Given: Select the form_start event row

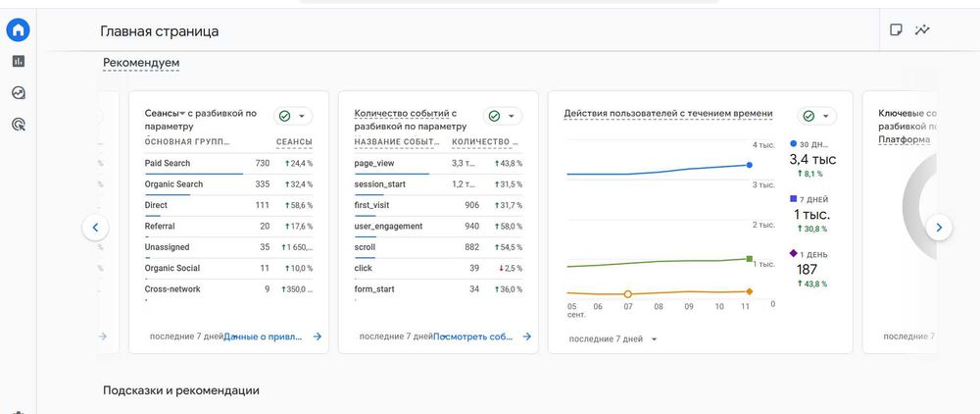Looking at the screenshot, I should click(438, 289).
